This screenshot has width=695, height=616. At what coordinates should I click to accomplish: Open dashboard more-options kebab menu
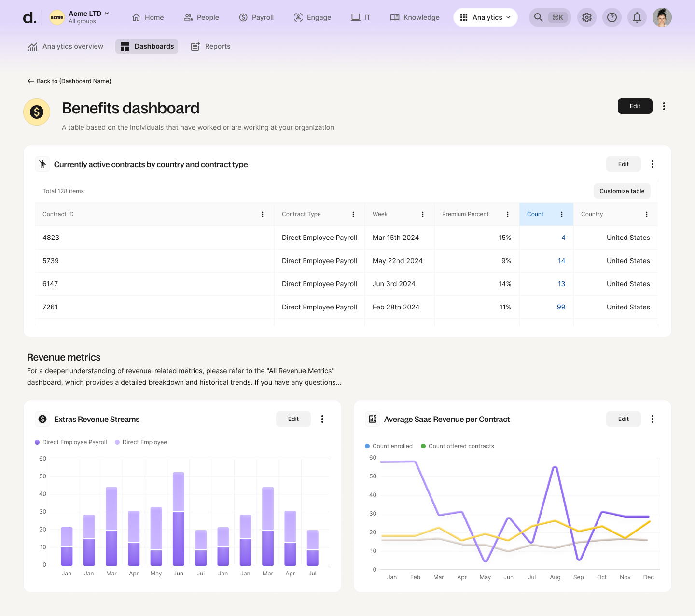tap(664, 106)
